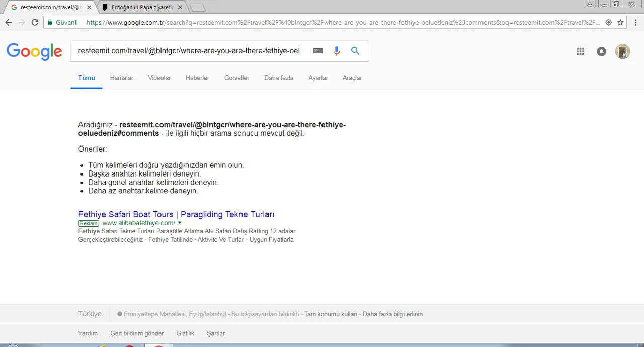
Task: Open Geri bildirim gönder footer link
Action: click(x=137, y=333)
